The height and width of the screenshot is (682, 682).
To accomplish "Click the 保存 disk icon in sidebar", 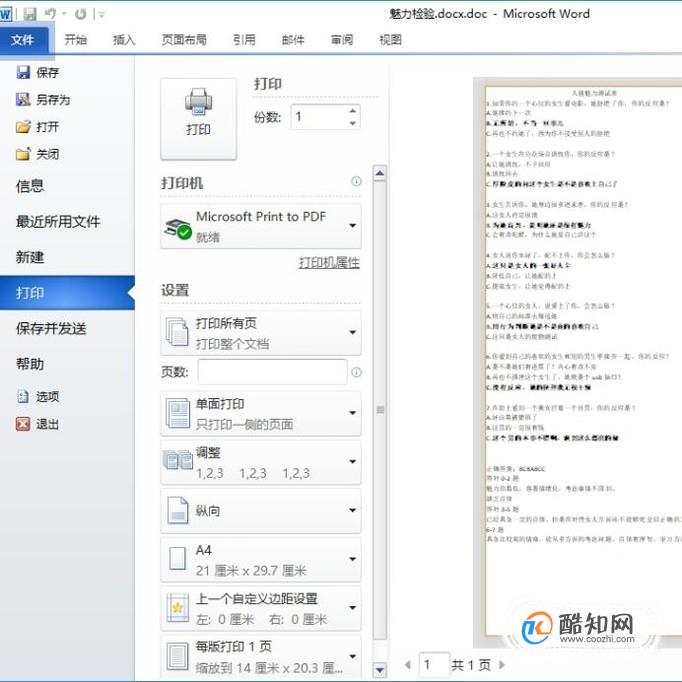I will click(23, 72).
